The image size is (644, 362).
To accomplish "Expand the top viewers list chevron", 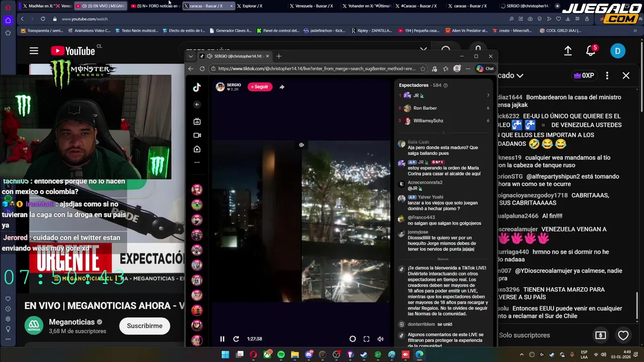I will point(443,133).
